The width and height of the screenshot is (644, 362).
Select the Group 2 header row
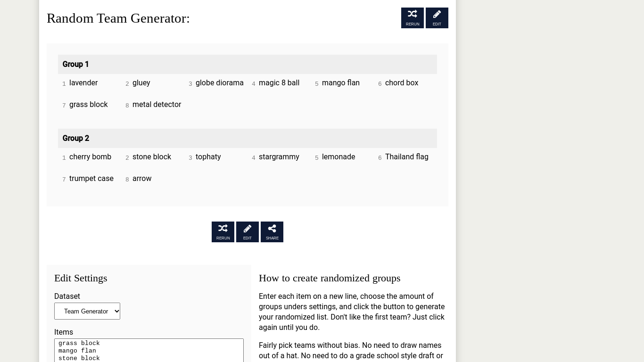pyautogui.click(x=248, y=138)
